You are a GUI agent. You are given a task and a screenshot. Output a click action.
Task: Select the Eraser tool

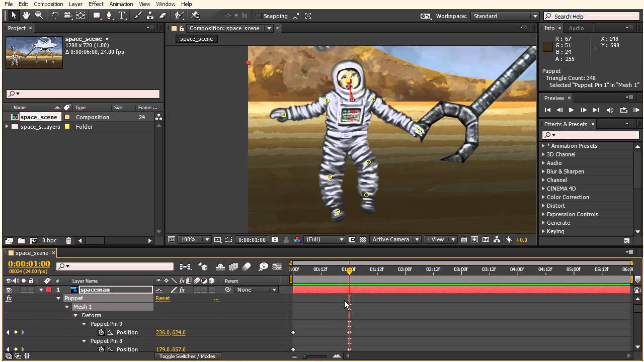pos(163,16)
